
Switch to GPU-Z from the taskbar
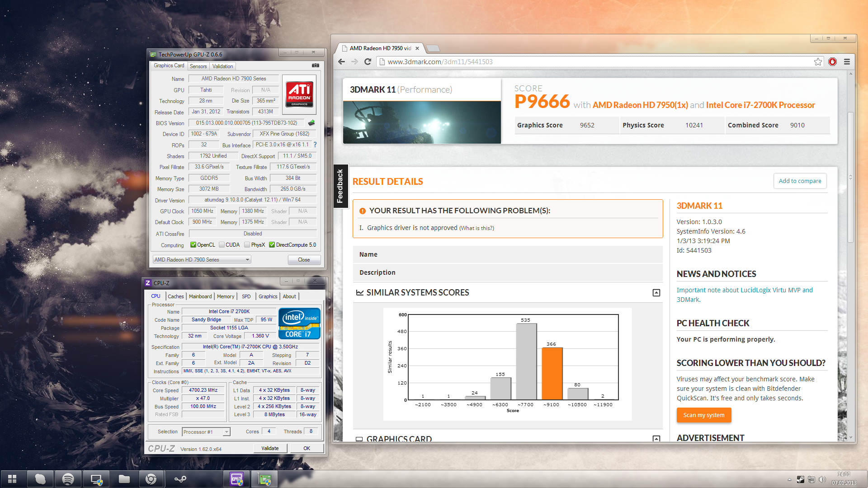coord(264,479)
